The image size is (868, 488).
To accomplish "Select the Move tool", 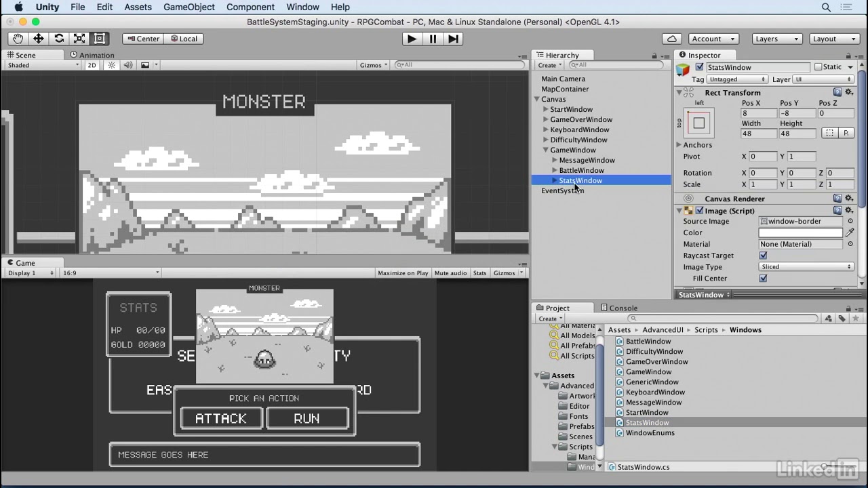I will click(39, 39).
